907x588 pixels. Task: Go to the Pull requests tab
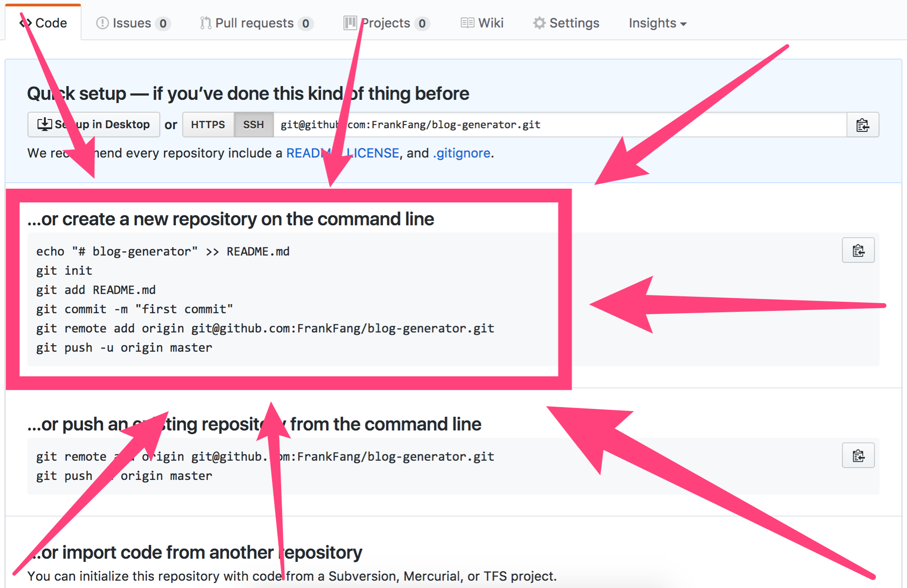click(x=255, y=23)
